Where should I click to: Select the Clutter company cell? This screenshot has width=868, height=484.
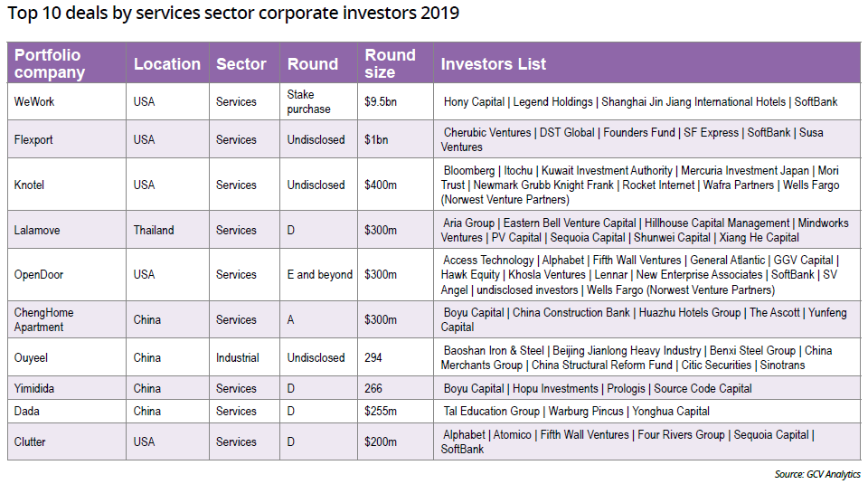31,441
